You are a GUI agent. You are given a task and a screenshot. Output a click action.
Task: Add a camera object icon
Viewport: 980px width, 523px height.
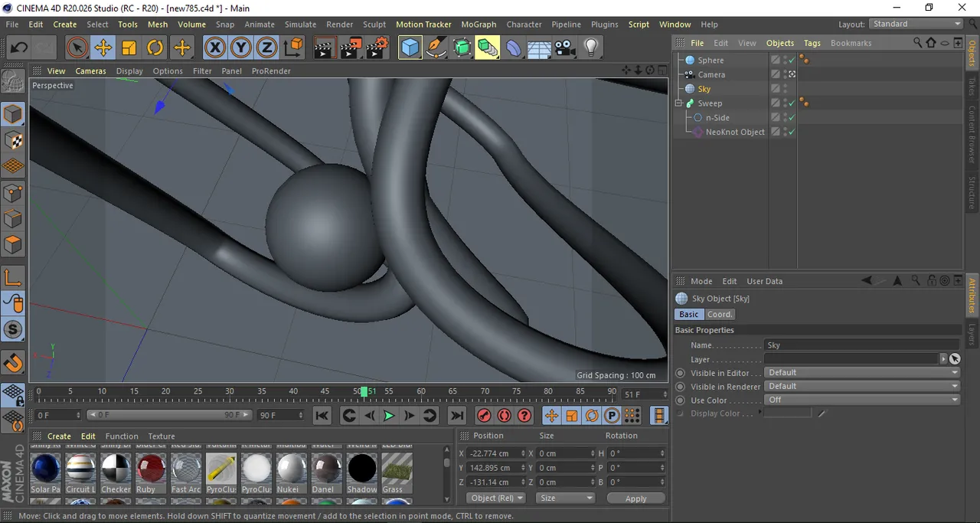pyautogui.click(x=565, y=48)
